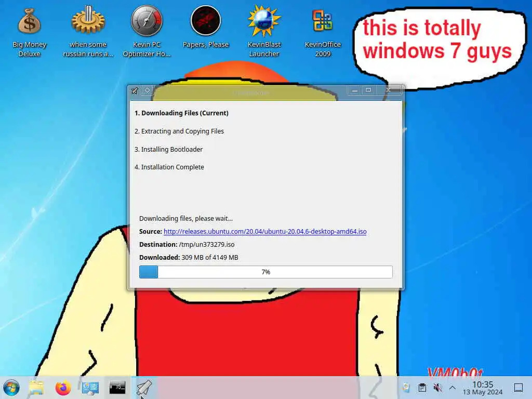Viewport: 532px width, 399px height.
Task: Click the show desktop button
Action: (x=518, y=388)
